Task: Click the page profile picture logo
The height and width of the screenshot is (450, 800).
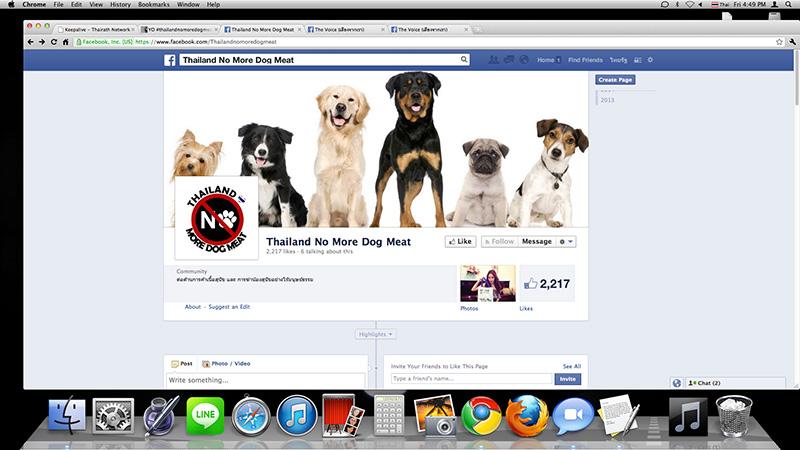Action: pos(217,218)
